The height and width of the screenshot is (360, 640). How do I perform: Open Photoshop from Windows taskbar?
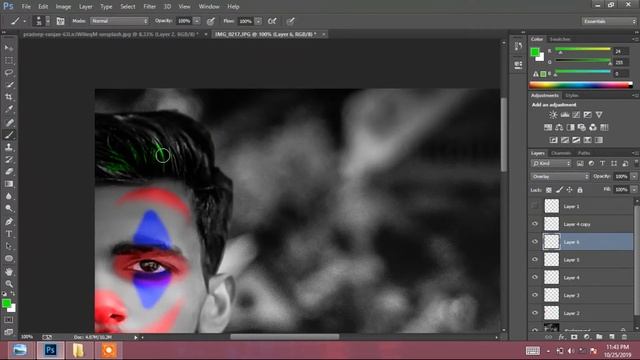(x=51, y=350)
